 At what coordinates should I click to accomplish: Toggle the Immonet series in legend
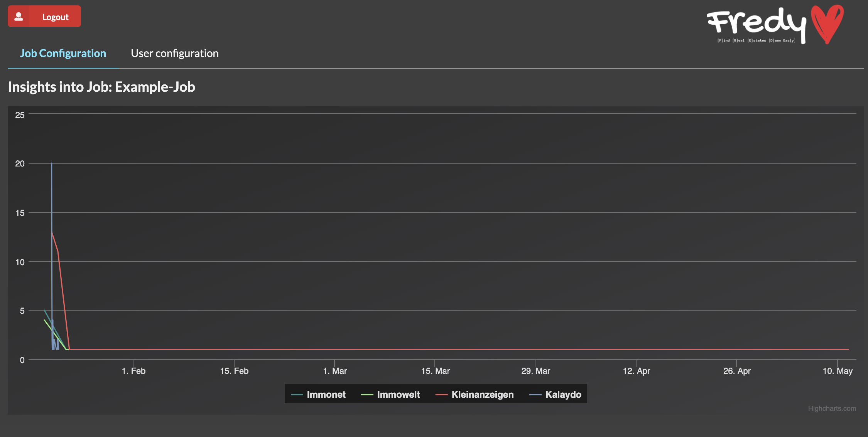click(318, 394)
